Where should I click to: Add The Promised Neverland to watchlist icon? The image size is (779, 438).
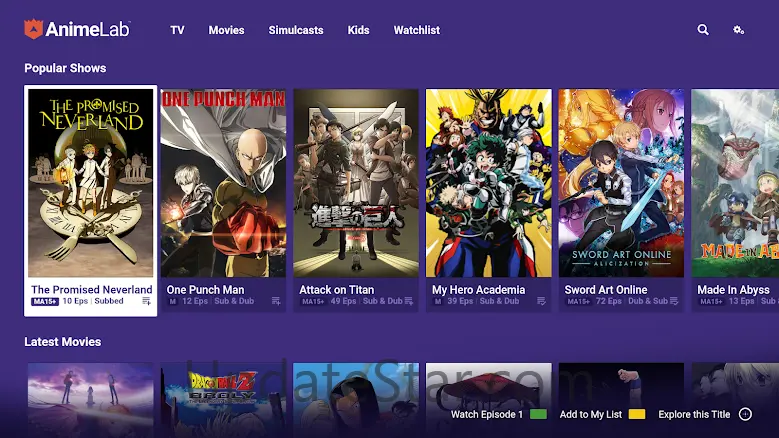[x=146, y=301]
